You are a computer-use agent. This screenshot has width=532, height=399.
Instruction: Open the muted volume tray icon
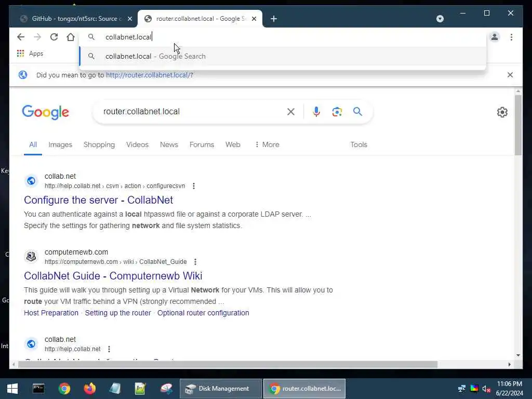click(x=486, y=389)
